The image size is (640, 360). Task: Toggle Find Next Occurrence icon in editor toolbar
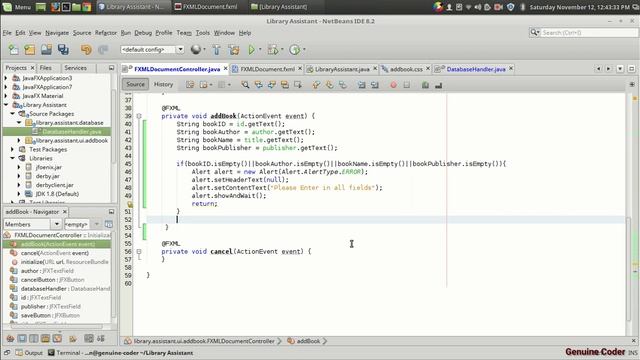pos(271,85)
